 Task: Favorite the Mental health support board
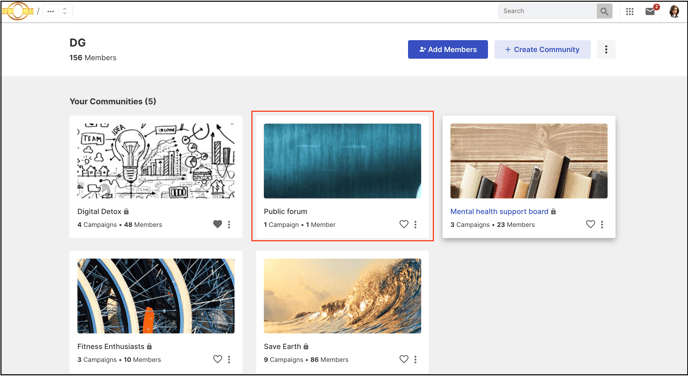[591, 224]
